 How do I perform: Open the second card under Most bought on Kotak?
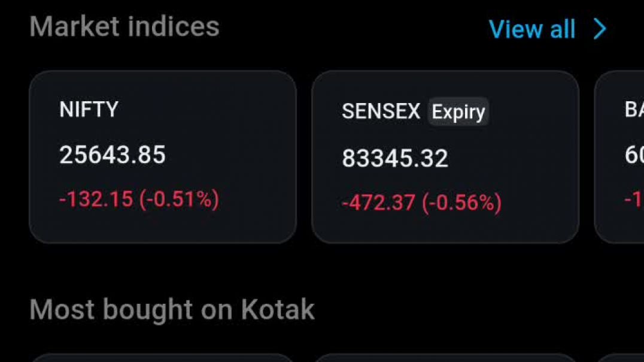446,358
